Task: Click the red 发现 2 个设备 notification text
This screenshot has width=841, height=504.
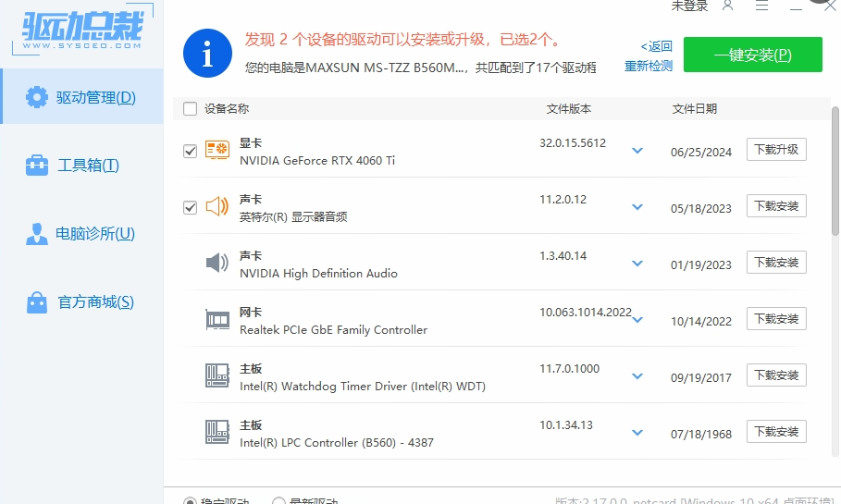Action: [402, 40]
